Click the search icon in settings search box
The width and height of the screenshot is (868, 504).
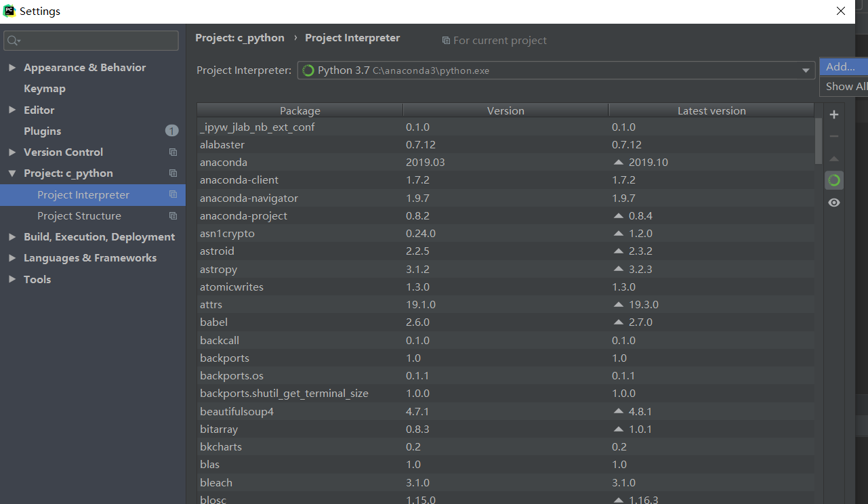pos(14,41)
